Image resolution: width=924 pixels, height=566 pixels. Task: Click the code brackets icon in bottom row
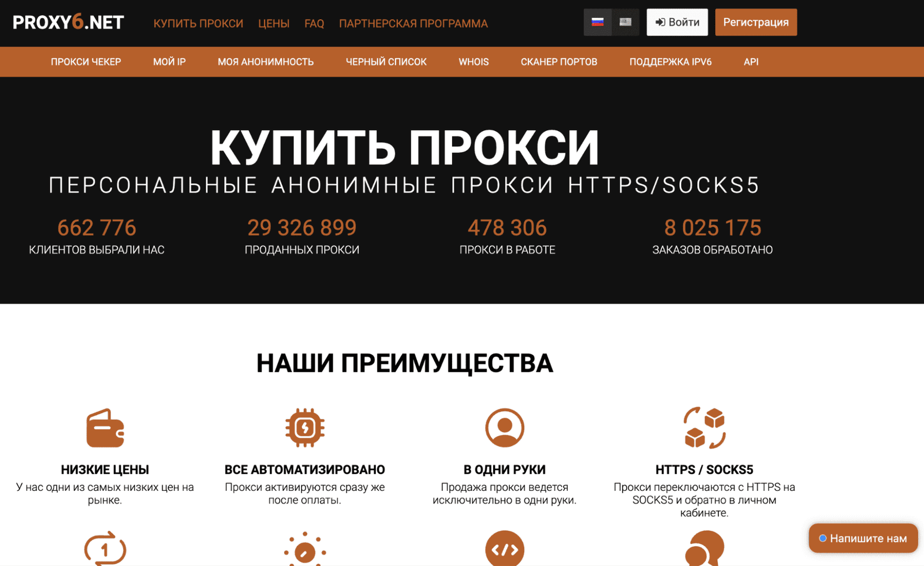[x=505, y=549]
